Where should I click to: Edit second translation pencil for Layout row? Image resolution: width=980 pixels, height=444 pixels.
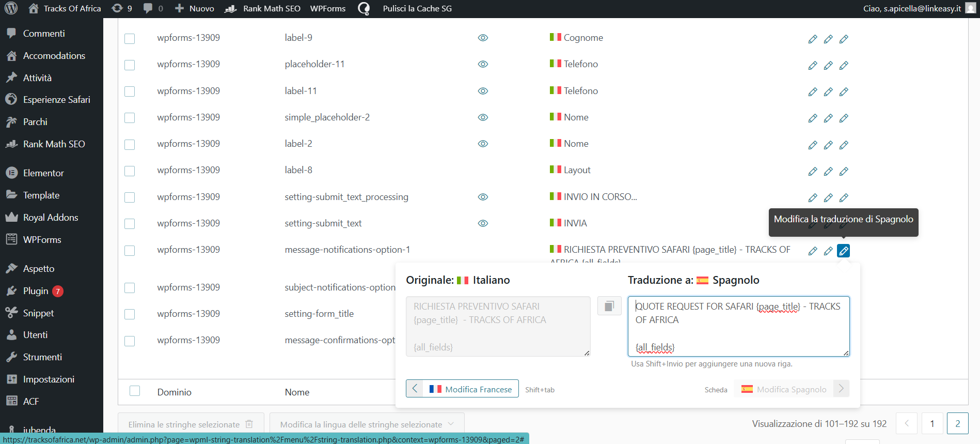click(828, 172)
